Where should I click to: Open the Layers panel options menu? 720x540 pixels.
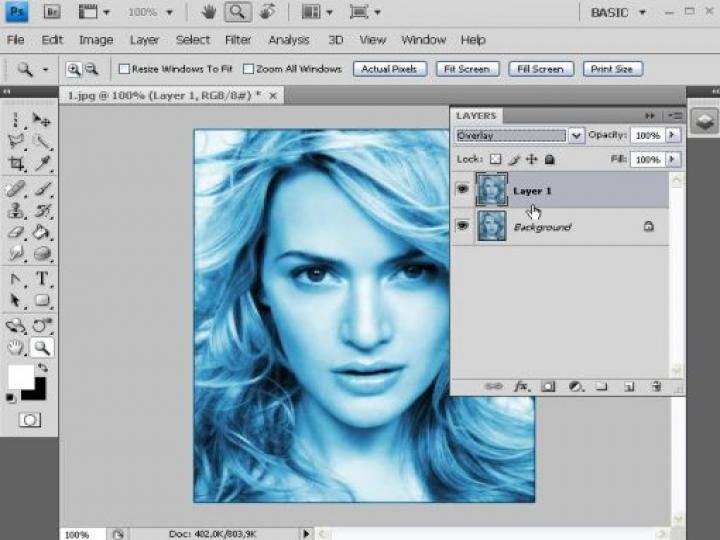(675, 116)
